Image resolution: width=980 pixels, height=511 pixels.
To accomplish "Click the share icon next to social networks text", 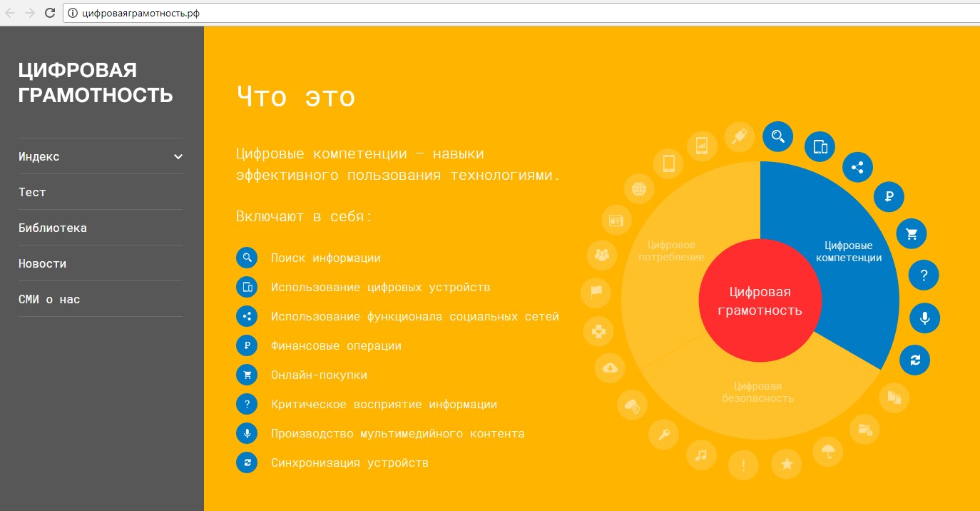I will (x=247, y=316).
